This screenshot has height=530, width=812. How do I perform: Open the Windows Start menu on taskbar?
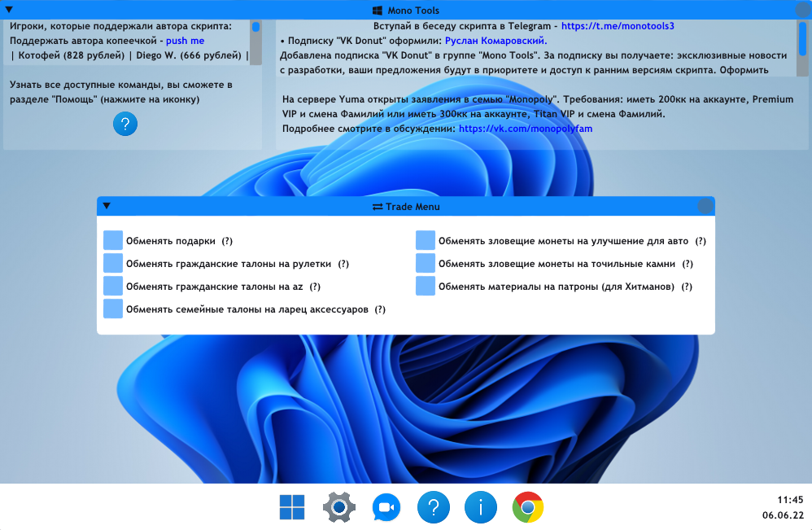coord(292,506)
